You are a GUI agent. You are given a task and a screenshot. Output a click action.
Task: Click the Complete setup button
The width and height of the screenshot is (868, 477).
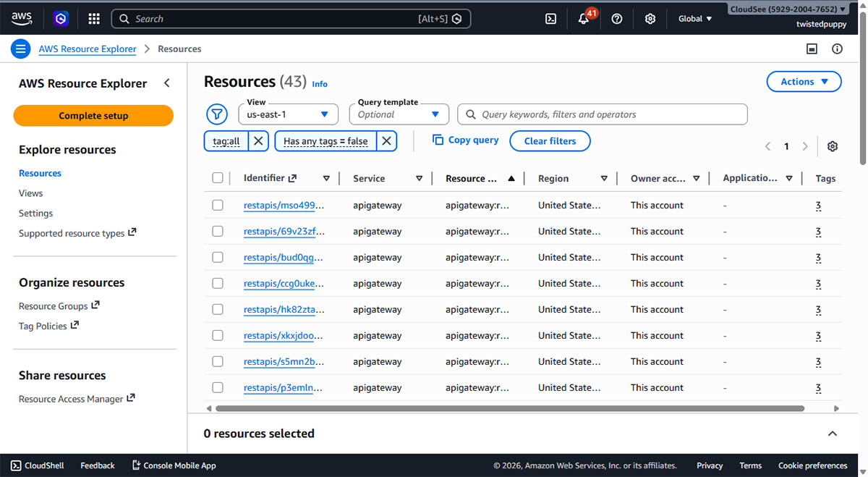click(x=93, y=116)
